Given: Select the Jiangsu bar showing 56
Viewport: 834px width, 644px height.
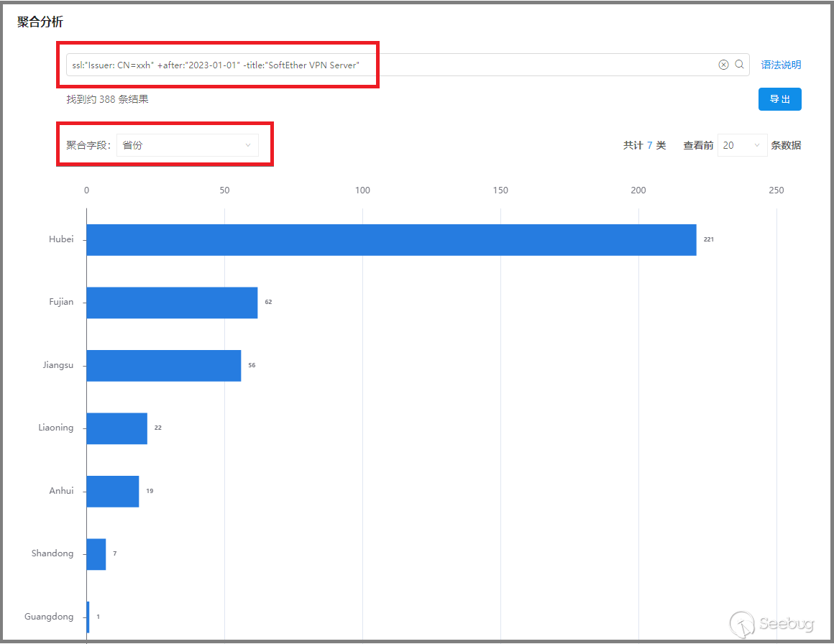Looking at the screenshot, I should [x=164, y=365].
